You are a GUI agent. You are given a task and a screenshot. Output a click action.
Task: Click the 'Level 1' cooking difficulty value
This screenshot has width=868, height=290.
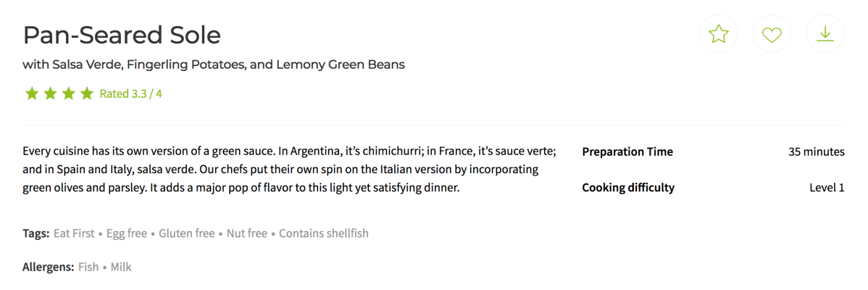pyautogui.click(x=827, y=188)
